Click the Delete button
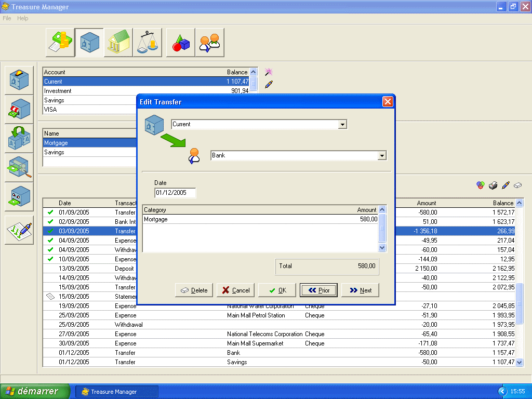 pos(194,290)
